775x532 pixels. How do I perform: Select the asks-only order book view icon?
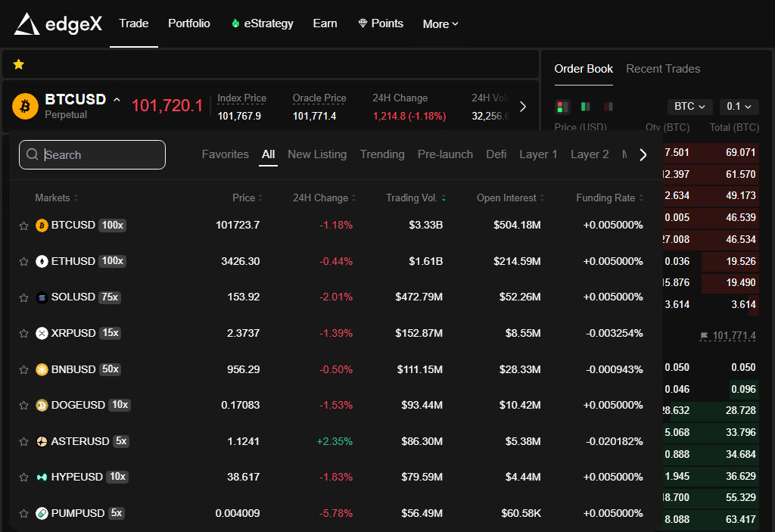pyautogui.click(x=608, y=107)
